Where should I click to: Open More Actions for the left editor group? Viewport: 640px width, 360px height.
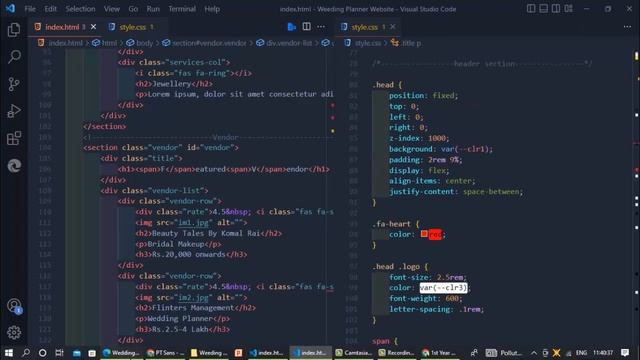pos(321,27)
